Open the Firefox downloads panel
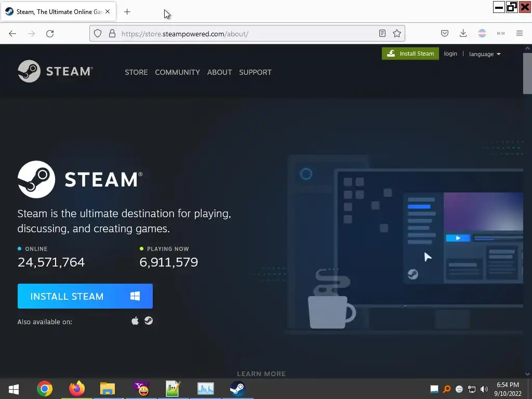Viewport: 532px width, 399px height. pos(463,33)
